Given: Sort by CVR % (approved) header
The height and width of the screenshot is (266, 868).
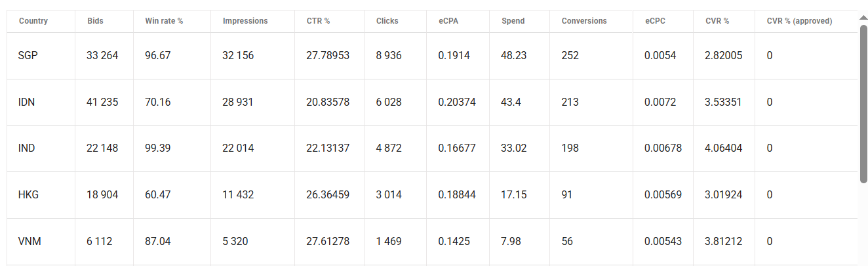Looking at the screenshot, I should pos(799,21).
